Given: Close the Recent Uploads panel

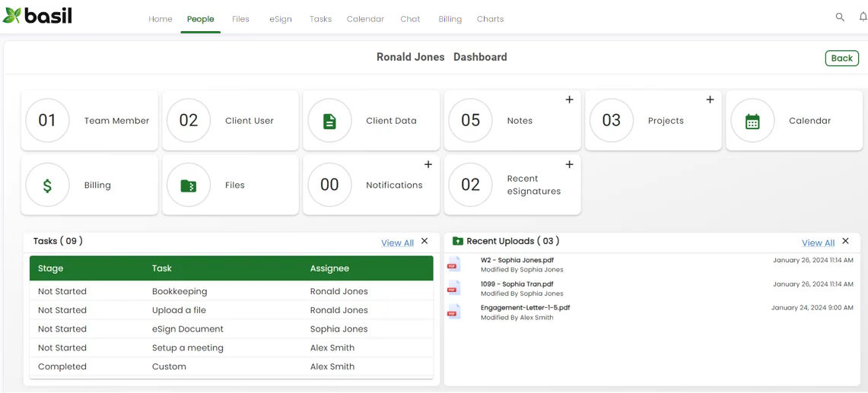Looking at the screenshot, I should (845, 241).
